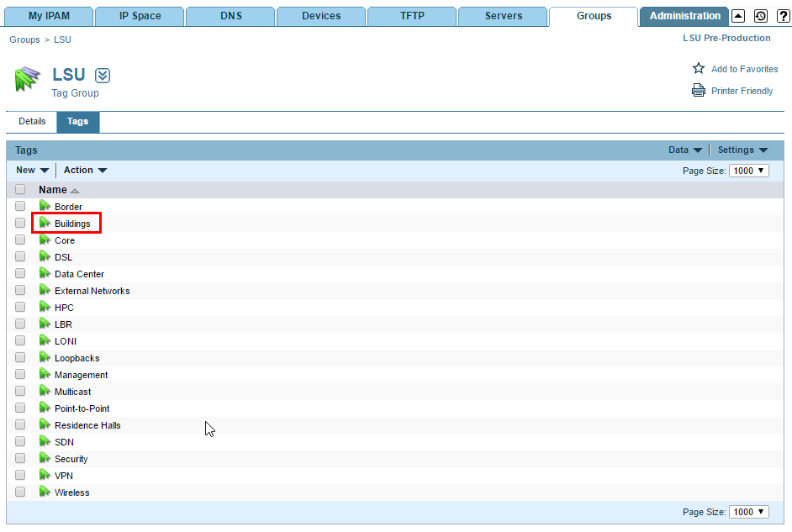
Task: Check the Multicast tag checkbox
Action: tap(20, 391)
